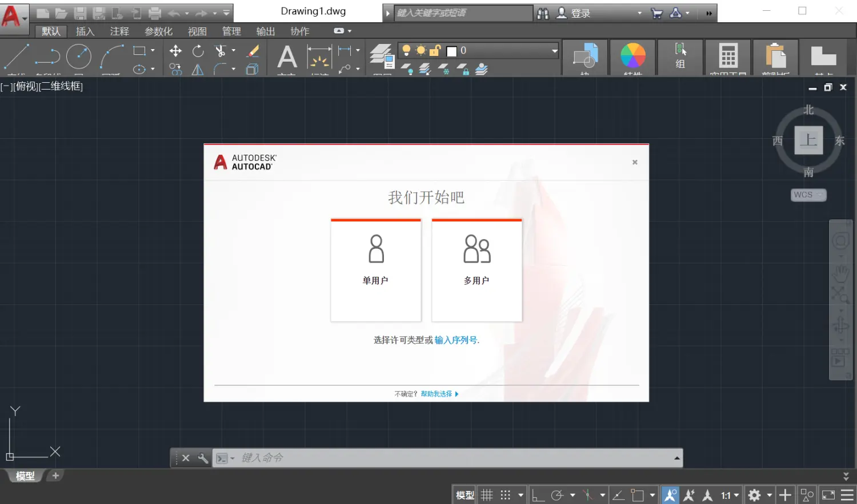Toggle polar tracking
Viewport: 857px width, 504px height.
point(557,495)
